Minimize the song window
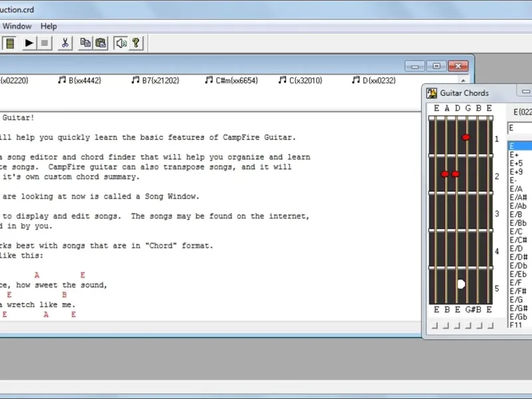Screen dimensions: 532x399 tap(414, 66)
